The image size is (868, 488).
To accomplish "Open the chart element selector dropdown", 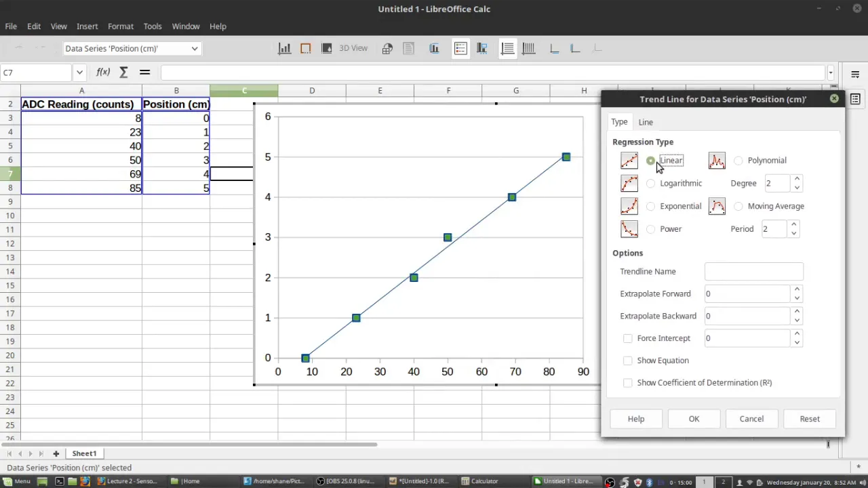I will click(195, 48).
